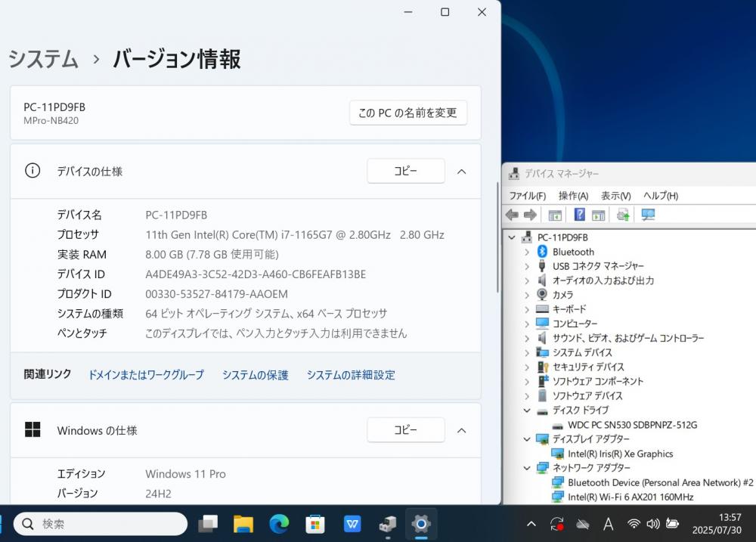Click the network icon beside Intel(R) Wi-Fi 6 AX201

(x=558, y=497)
